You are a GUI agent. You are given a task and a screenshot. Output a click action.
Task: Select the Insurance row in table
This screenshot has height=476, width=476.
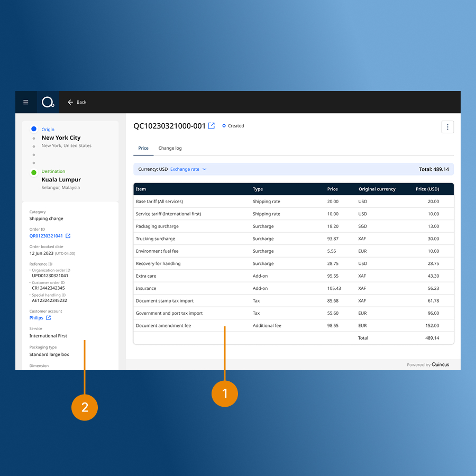tap(294, 288)
